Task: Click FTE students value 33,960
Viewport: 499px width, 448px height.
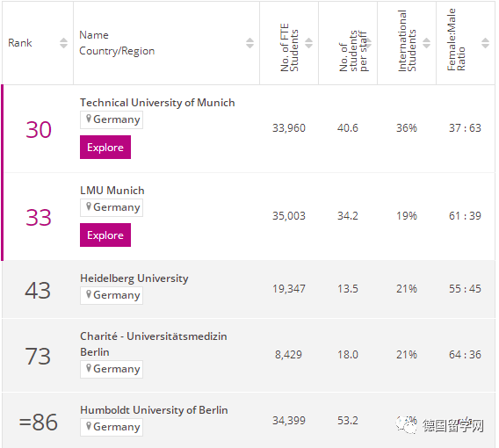Action: (x=289, y=128)
